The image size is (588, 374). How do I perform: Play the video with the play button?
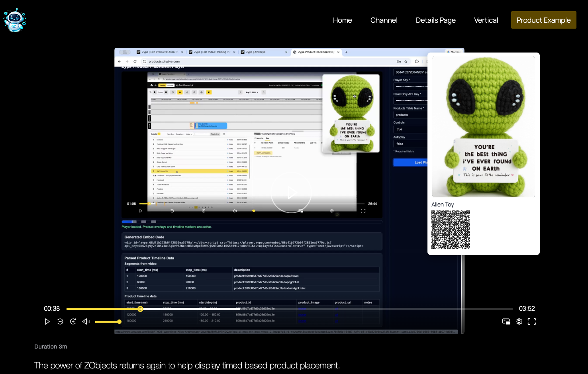tap(47, 321)
